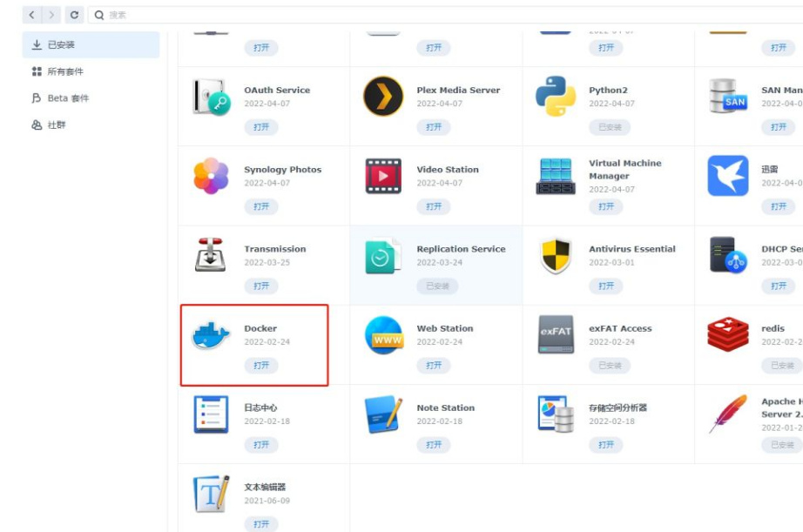Click 打开 under Antivirus Essential
The image size is (803, 532).
point(606,286)
